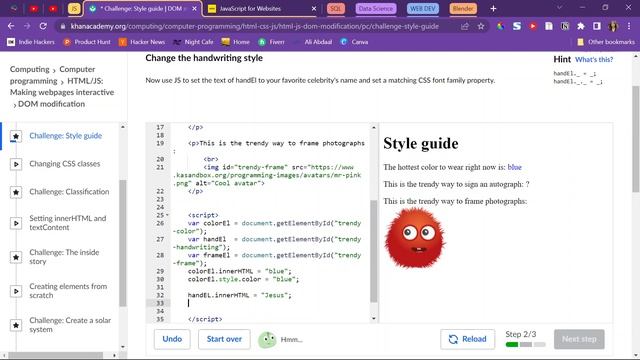640x360 pixels.
Task: Click the blue colored word in preview
Action: [514, 167]
